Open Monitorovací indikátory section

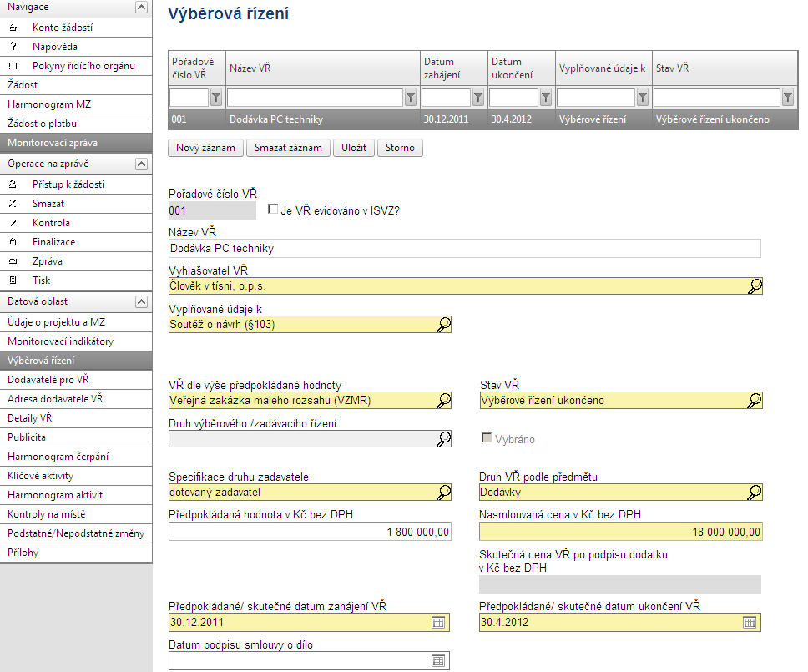(76, 341)
